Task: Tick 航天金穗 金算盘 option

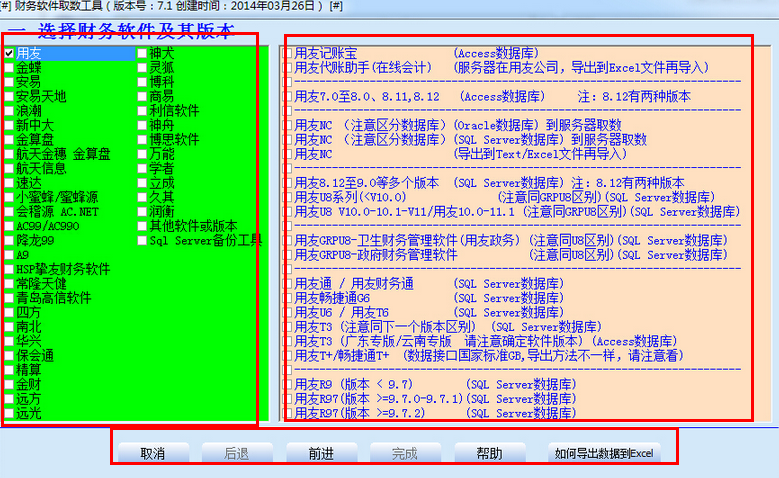Action: 9,154
